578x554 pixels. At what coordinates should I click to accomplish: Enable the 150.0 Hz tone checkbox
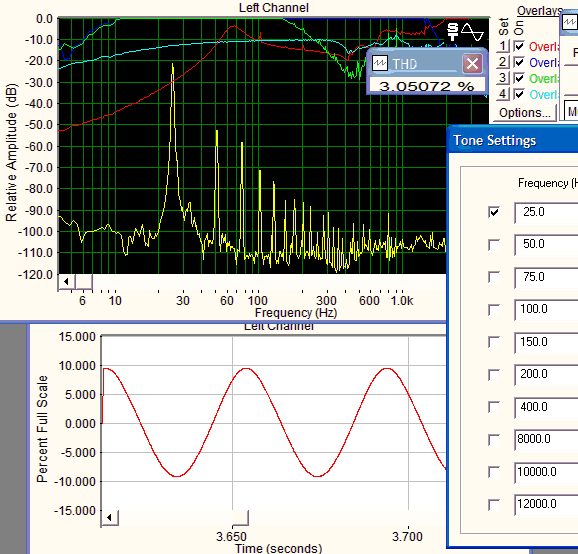pyautogui.click(x=494, y=342)
